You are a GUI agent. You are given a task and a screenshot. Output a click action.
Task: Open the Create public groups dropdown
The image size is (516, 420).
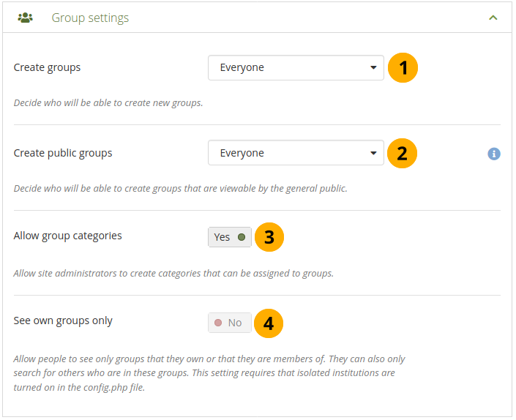pos(296,154)
